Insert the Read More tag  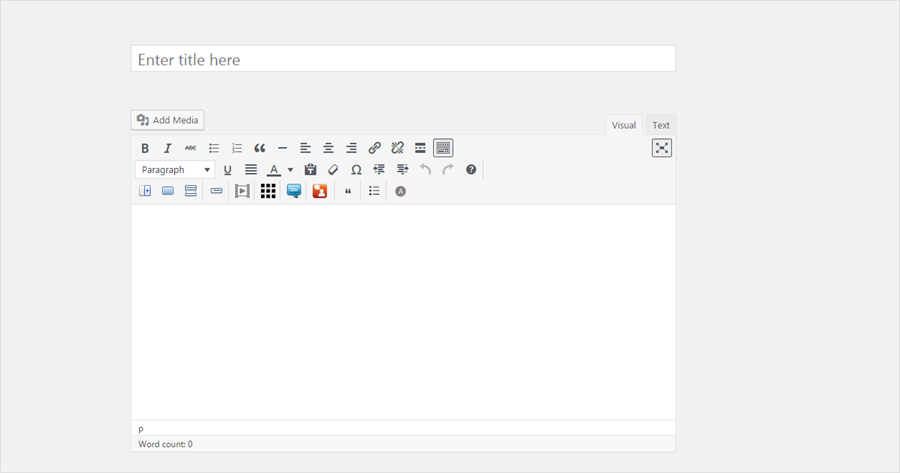click(x=420, y=148)
